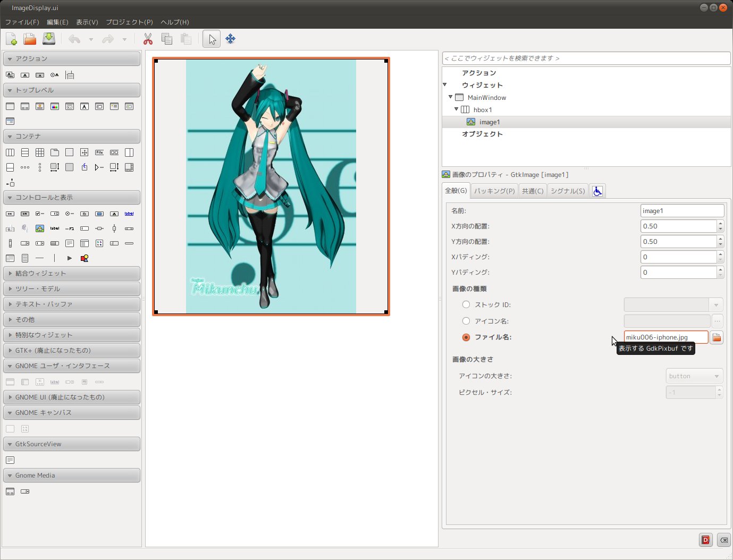Open a file with the folder toolbar icon

pyautogui.click(x=30, y=39)
